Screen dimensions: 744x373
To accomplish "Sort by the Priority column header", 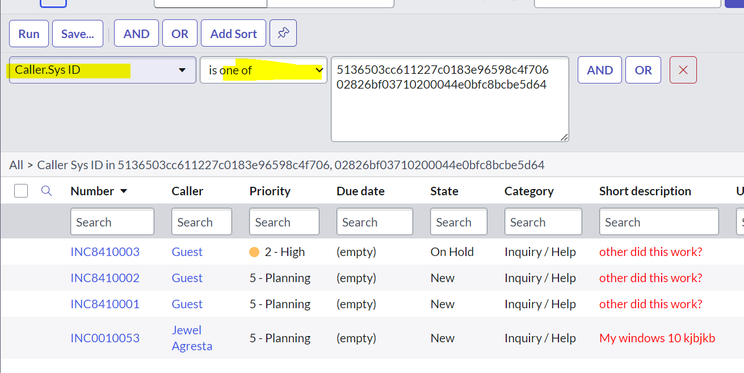I will click(x=270, y=191).
